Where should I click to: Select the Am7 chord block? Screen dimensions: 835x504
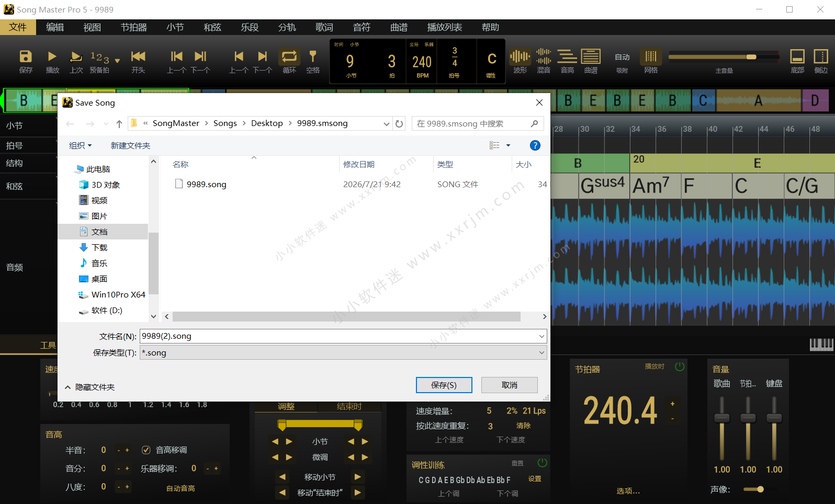click(x=656, y=186)
